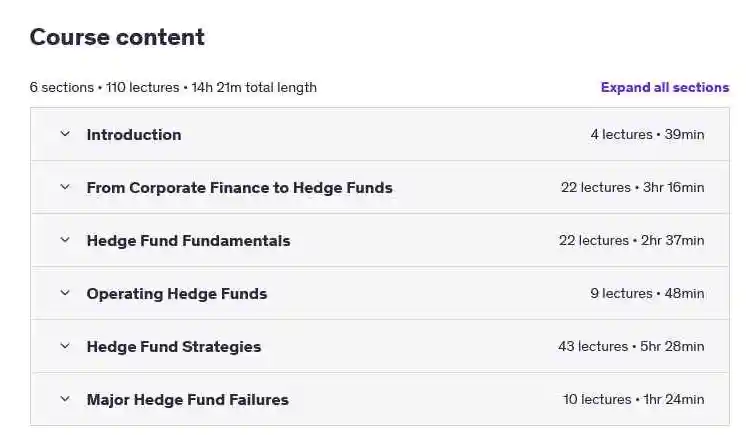This screenshot has height=435, width=746.
Task: Click chevron icon for Major Hedge Fund Failures
Action: coord(65,399)
